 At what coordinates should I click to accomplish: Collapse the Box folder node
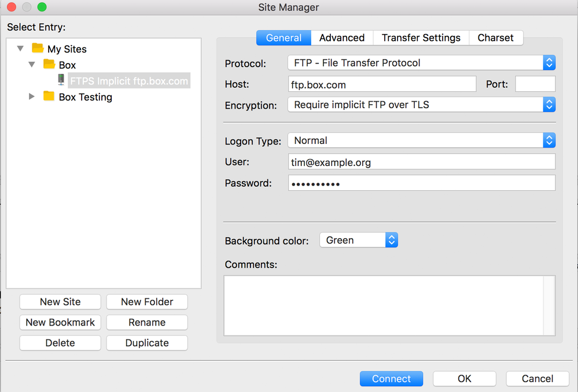click(x=32, y=65)
